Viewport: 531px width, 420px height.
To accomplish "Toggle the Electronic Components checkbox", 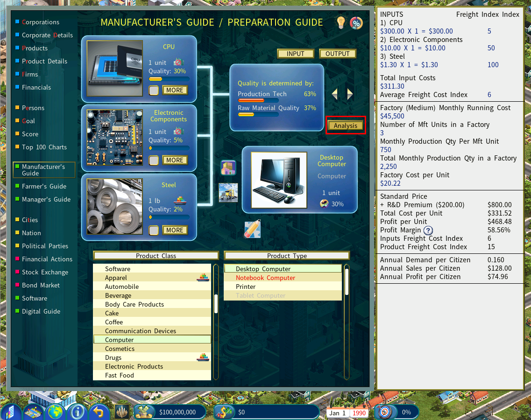I will click(154, 161).
